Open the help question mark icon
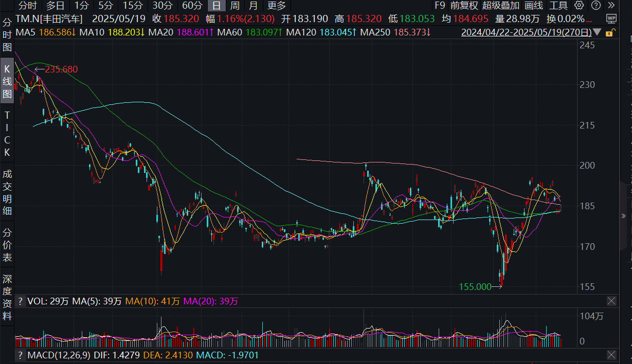This screenshot has height=364, width=632. coord(595,6)
